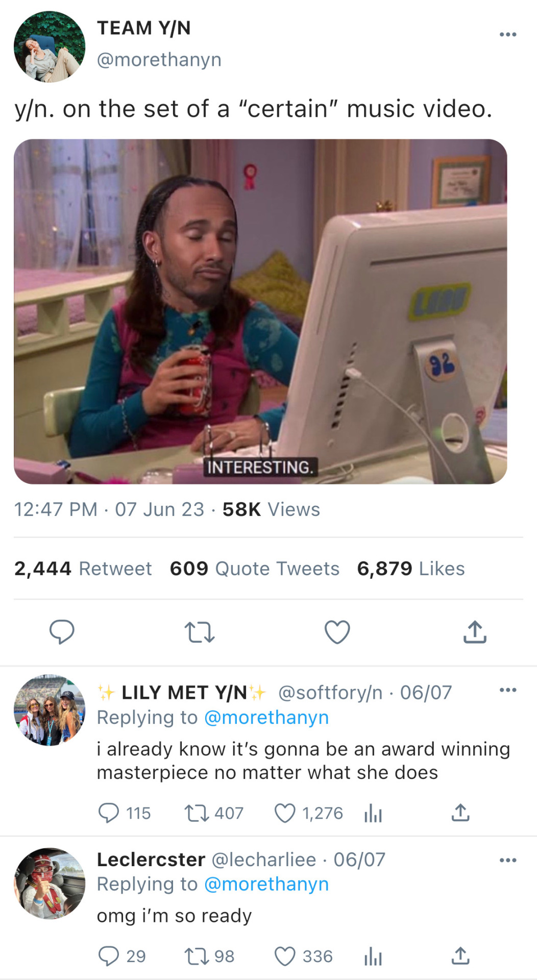This screenshot has height=980, width=537.
Task: View the 6,879 Likes list
Action: [411, 569]
